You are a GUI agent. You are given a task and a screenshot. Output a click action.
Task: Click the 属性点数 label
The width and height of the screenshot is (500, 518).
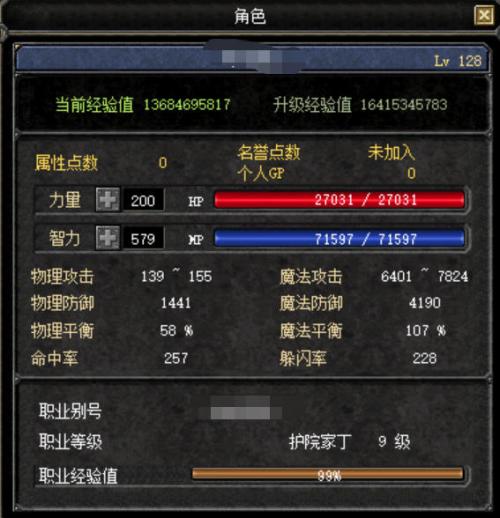click(66, 163)
